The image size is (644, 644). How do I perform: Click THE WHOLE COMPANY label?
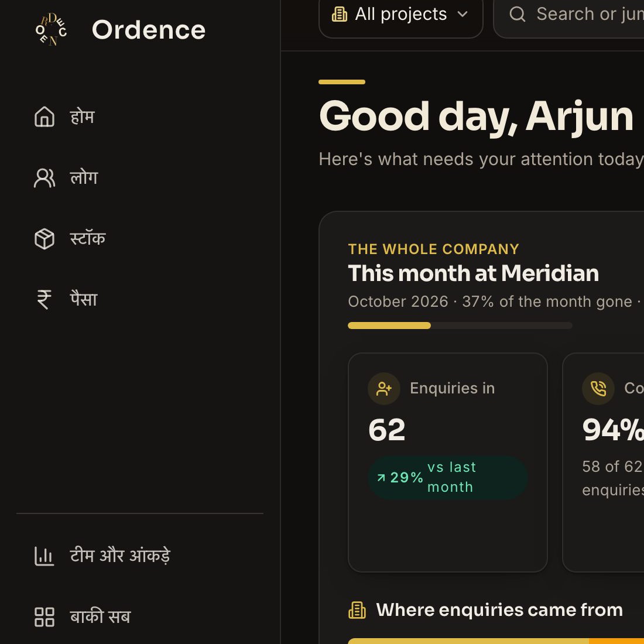click(x=433, y=249)
